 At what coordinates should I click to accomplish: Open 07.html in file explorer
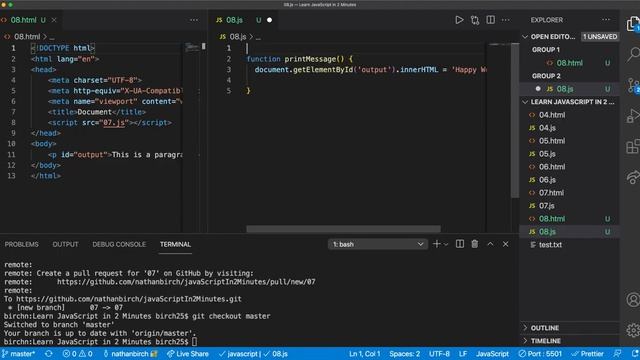(x=570, y=193)
